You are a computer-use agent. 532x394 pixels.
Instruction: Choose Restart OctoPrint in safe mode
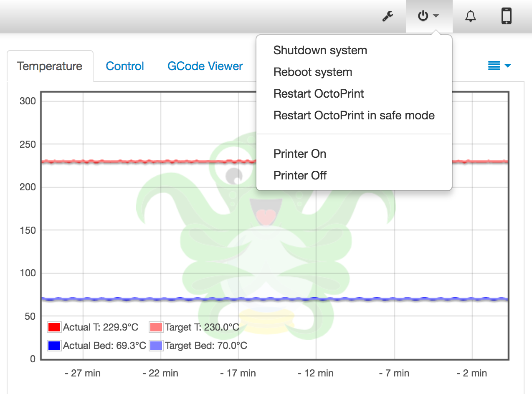pyautogui.click(x=354, y=116)
